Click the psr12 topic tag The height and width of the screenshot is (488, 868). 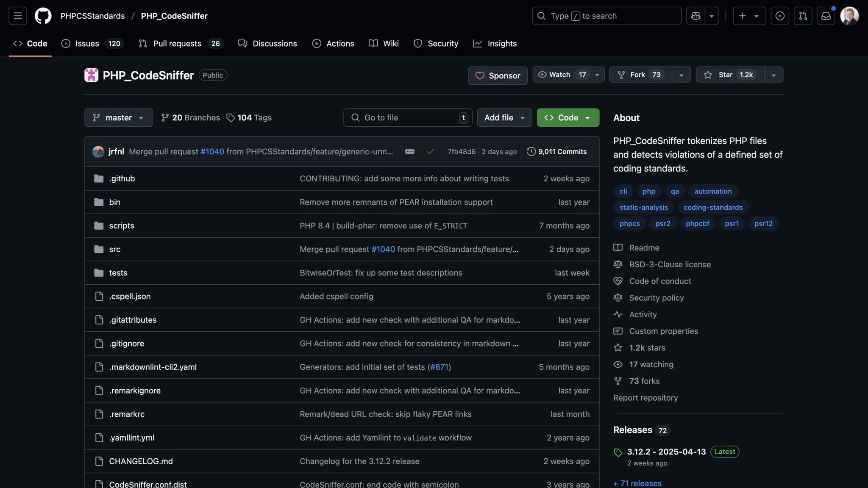[763, 224]
